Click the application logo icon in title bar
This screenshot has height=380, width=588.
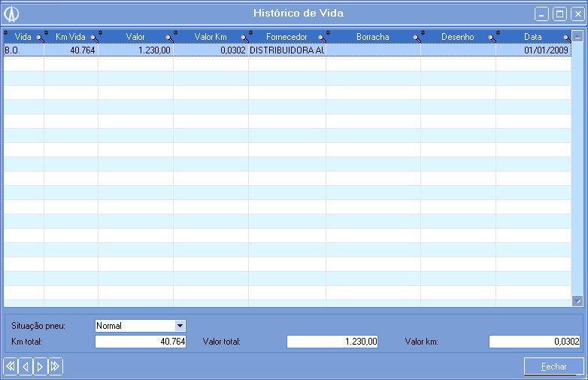pyautogui.click(x=12, y=14)
